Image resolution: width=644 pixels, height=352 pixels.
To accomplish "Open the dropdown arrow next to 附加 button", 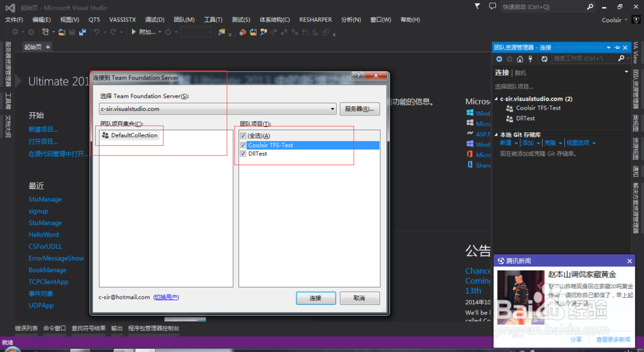I will [x=160, y=32].
